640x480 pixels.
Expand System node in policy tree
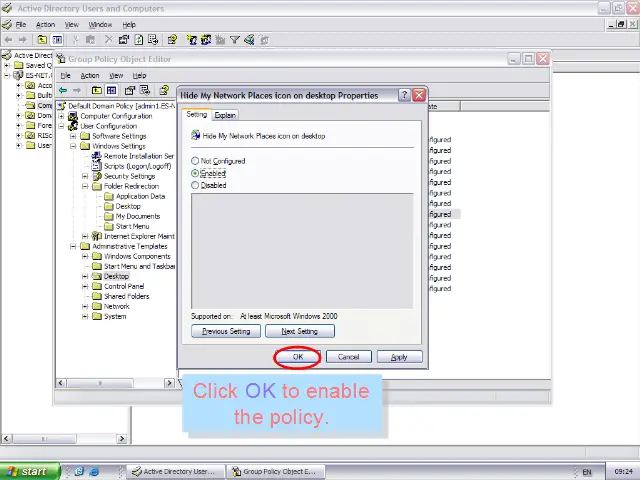click(x=85, y=316)
